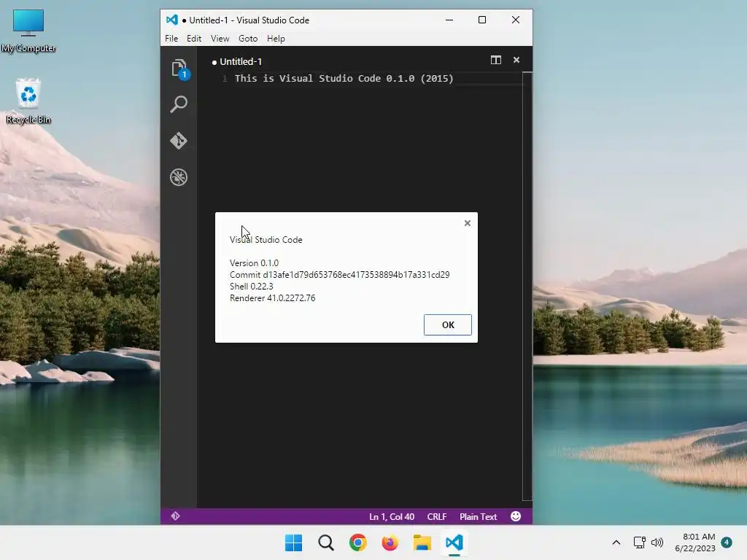Launch Firefox from the taskbar
Viewport: 747px width, 560px height.
390,542
